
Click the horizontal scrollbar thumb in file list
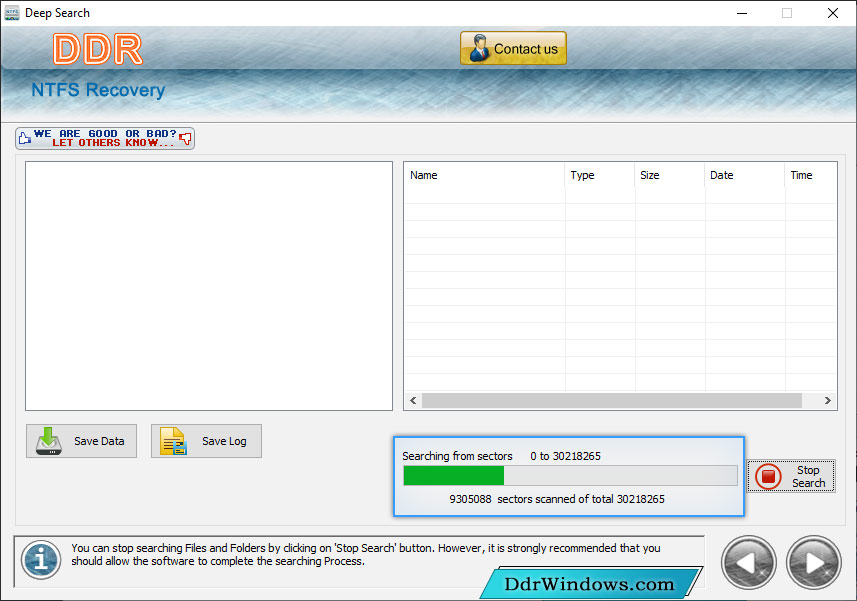(612, 400)
